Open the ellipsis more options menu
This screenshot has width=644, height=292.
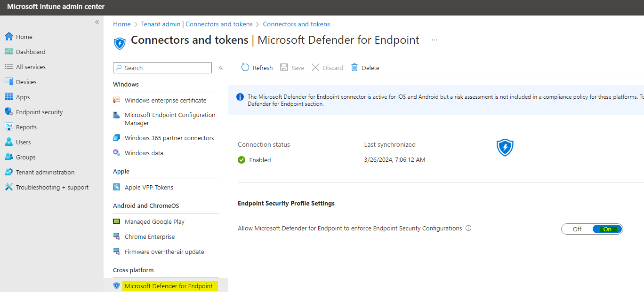point(435,40)
